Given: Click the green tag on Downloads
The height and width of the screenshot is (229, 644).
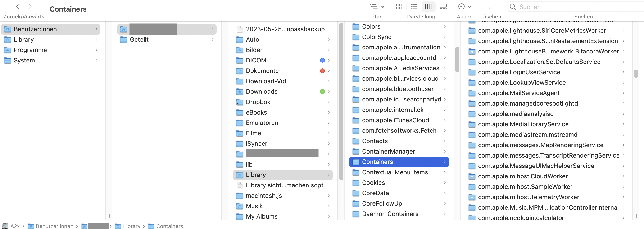Looking at the screenshot, I should coord(322,92).
